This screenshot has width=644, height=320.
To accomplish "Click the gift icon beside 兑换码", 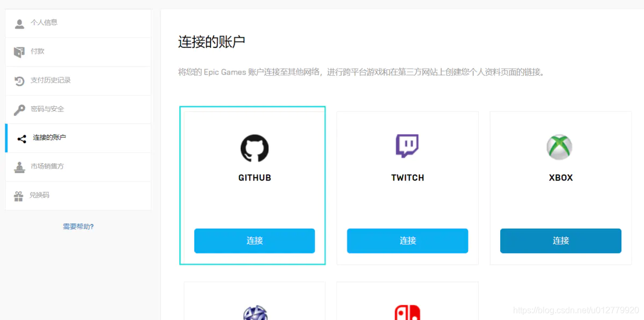I will point(19,196).
